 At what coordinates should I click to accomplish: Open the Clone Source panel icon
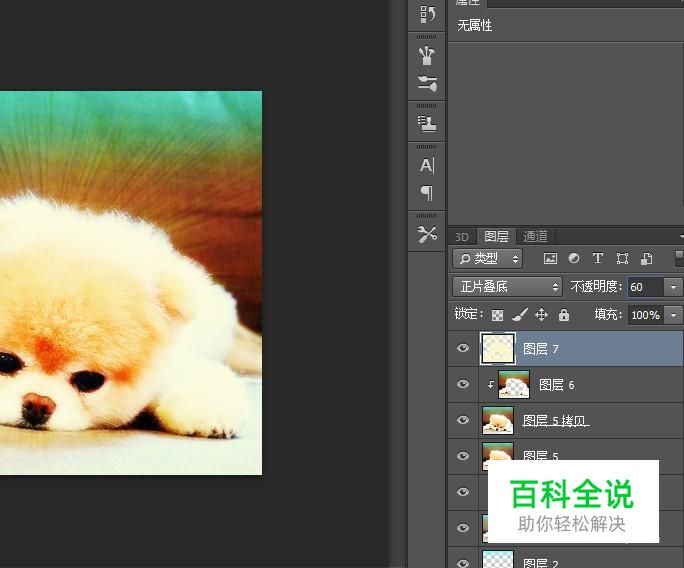coord(427,123)
